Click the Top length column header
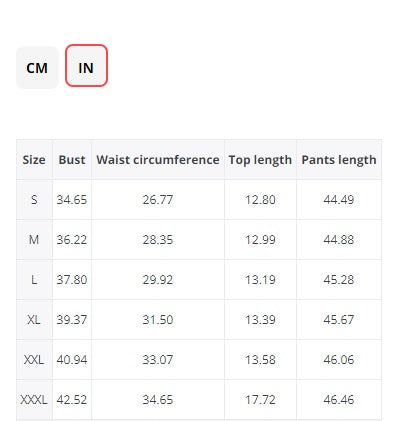Viewport: 397px width, 421px height. [260, 160]
